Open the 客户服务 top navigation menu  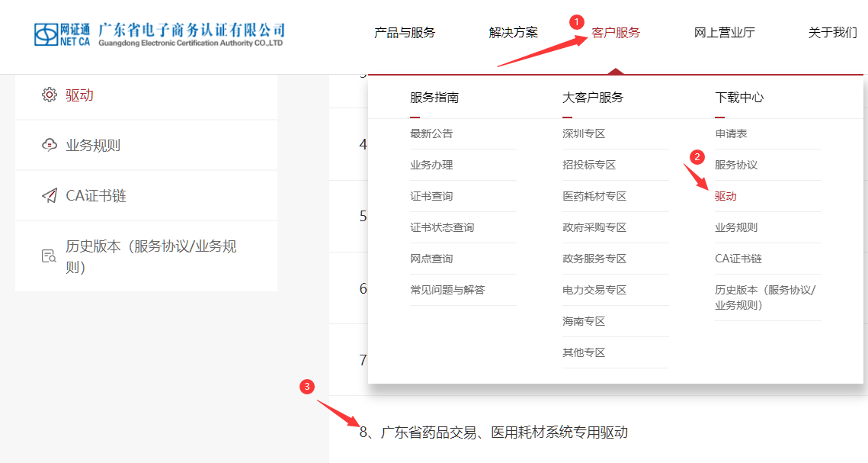[616, 33]
